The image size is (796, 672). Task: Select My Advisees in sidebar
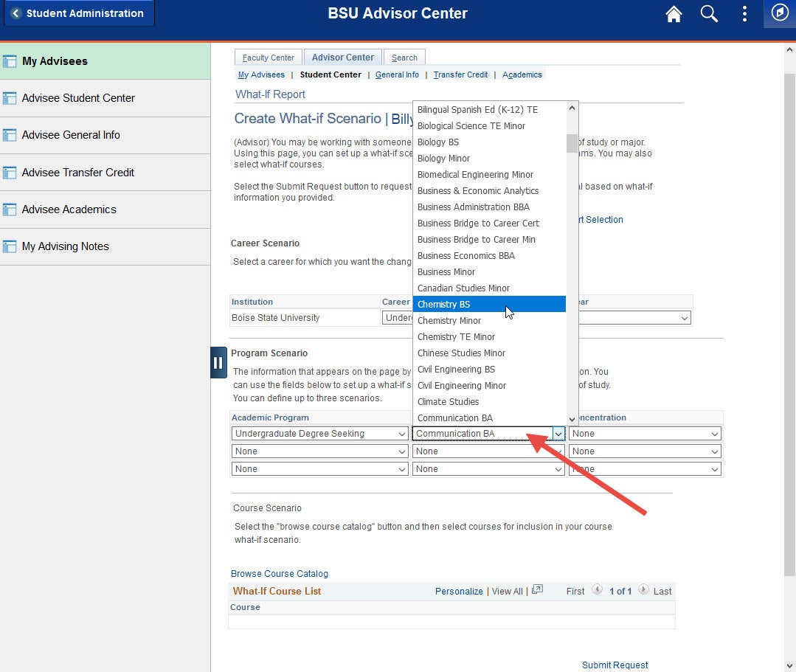[x=105, y=61]
